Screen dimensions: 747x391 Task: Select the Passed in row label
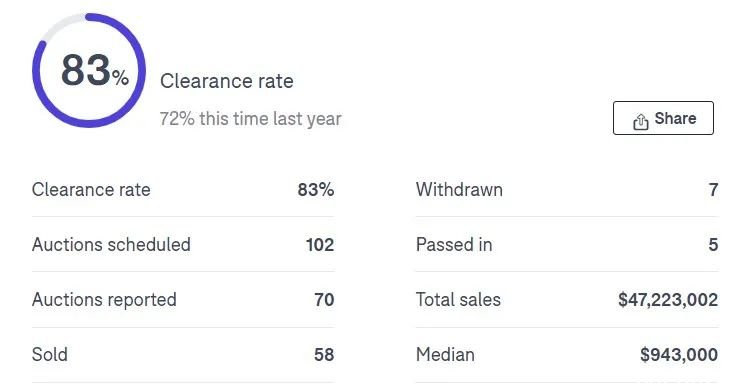coord(454,245)
